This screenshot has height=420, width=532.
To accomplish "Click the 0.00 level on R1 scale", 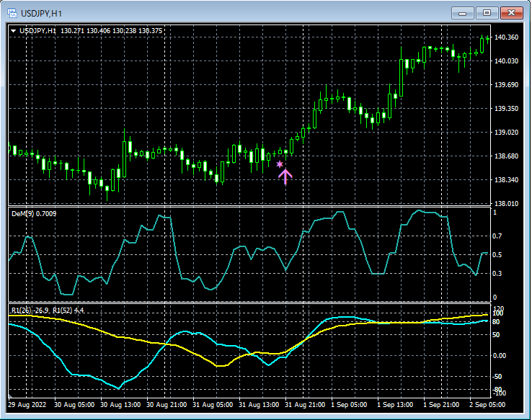I will click(x=499, y=355).
